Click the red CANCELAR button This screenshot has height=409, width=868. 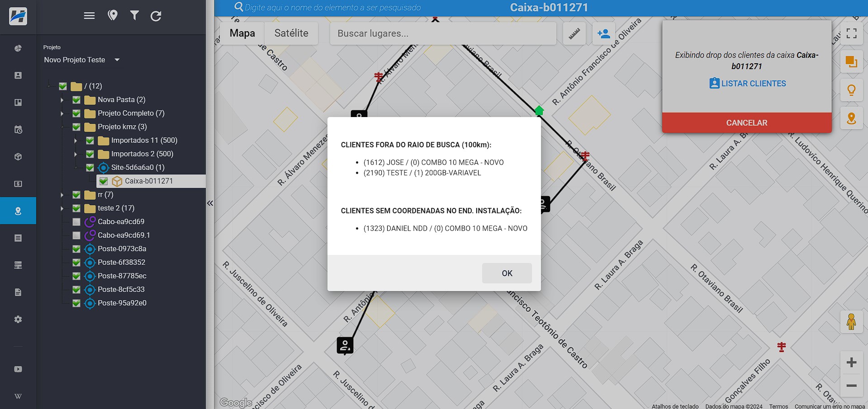(x=747, y=122)
